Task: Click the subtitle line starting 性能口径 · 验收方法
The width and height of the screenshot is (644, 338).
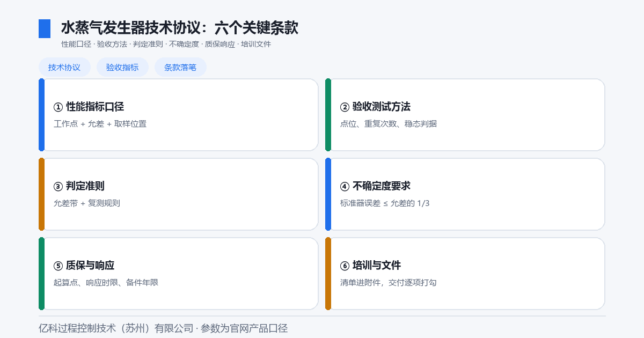Action: (166, 45)
